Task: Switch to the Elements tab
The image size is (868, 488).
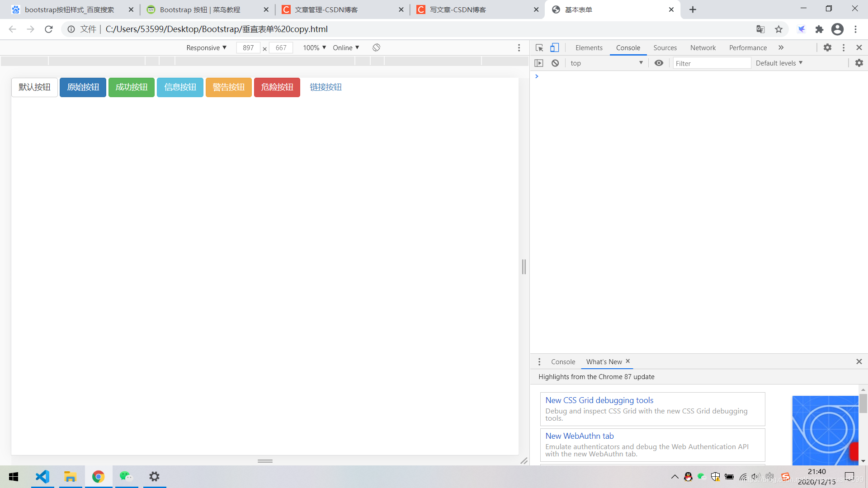Action: coord(589,47)
